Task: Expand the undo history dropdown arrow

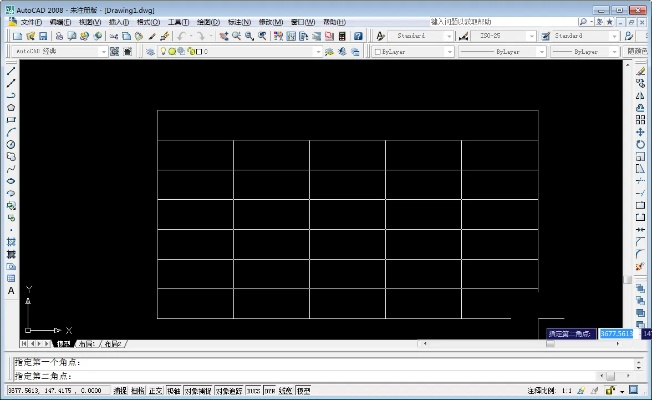Action: click(x=191, y=36)
